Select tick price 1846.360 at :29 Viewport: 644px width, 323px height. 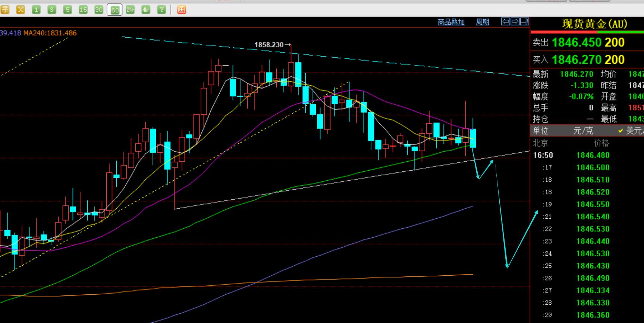coord(593,315)
